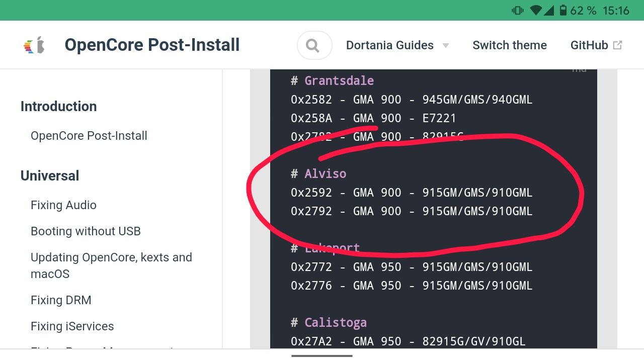Click the 0x2582 - GMA 900 line
Screen dimensions: 644x362
tap(412, 100)
